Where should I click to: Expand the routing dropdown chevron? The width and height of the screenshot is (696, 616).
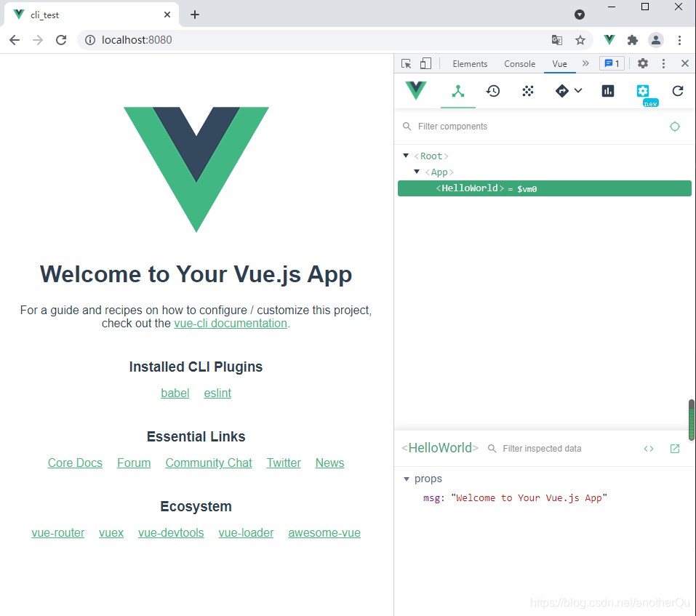[x=578, y=90]
